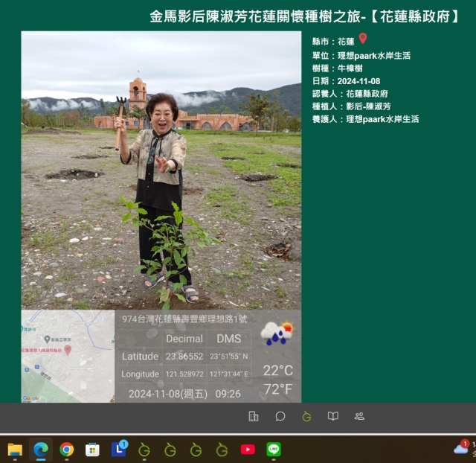Click the 72°F temperature reading

pyautogui.click(x=277, y=389)
